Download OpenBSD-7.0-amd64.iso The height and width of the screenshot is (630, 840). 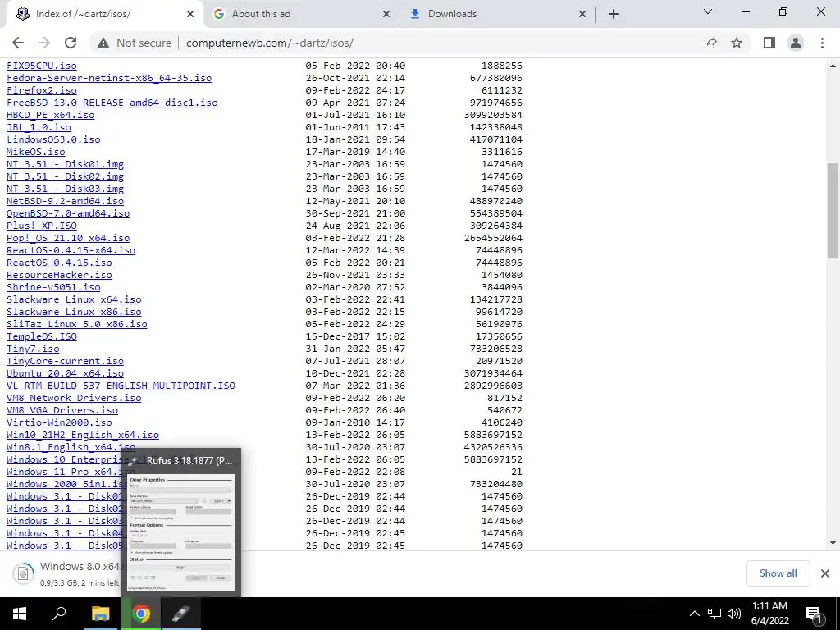coord(68,213)
